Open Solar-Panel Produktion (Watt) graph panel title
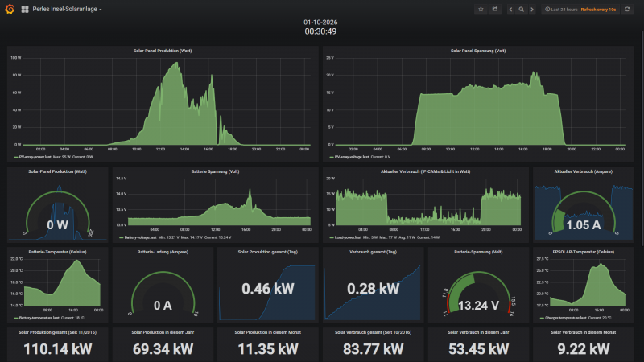The width and height of the screenshot is (644, 362). [x=163, y=51]
